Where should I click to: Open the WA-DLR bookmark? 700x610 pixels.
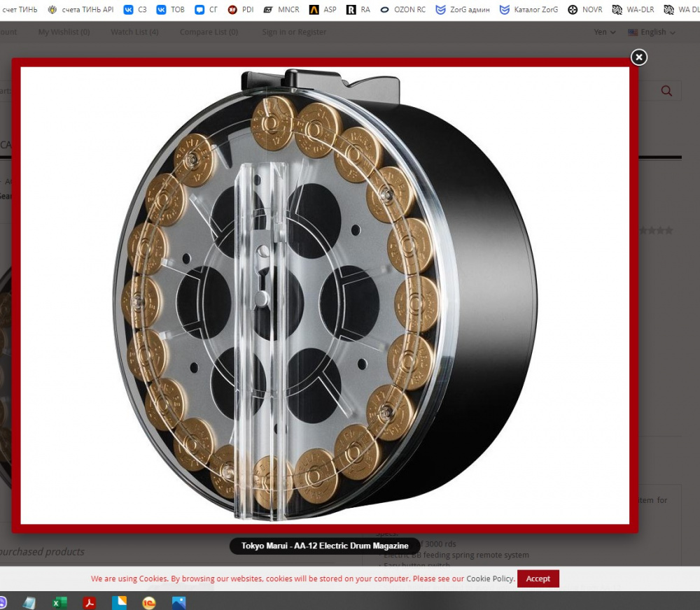tap(633, 10)
